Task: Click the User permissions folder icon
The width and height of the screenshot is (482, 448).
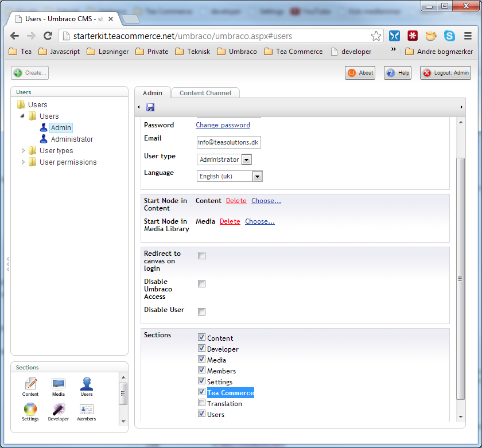Action: click(32, 162)
